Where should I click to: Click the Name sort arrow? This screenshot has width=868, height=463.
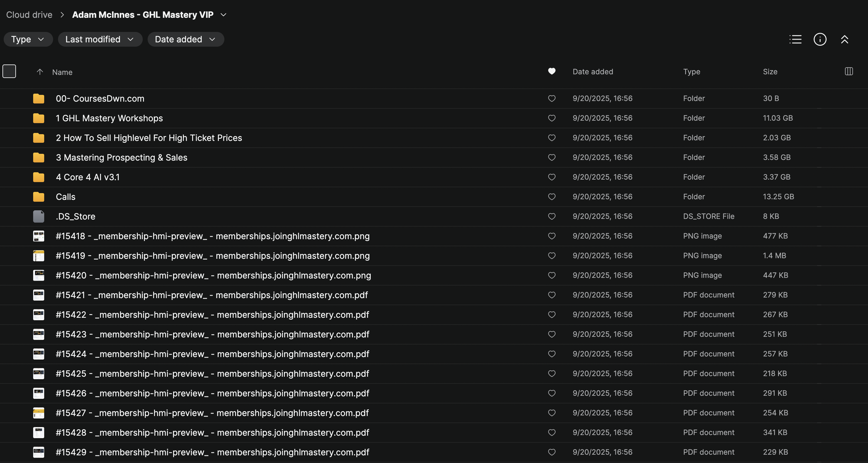[x=40, y=72]
